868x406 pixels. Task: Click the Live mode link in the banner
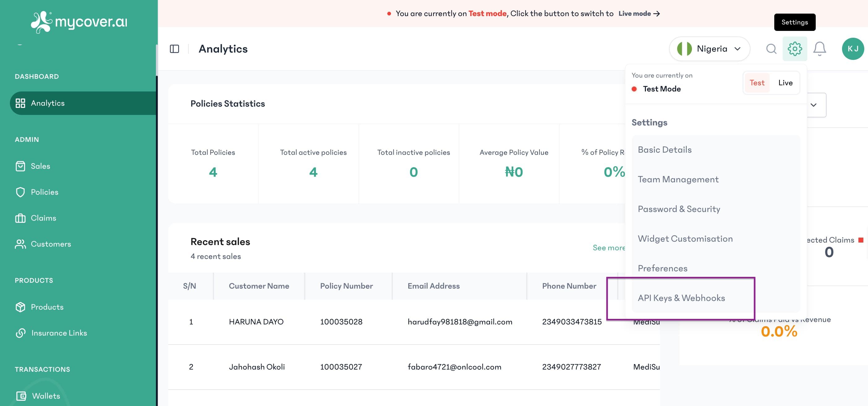click(635, 14)
